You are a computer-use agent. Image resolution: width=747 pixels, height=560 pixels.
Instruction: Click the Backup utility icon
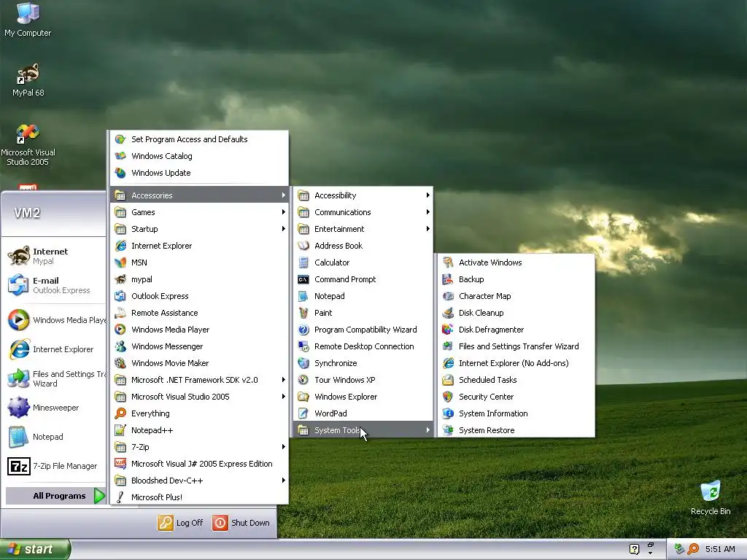448,279
